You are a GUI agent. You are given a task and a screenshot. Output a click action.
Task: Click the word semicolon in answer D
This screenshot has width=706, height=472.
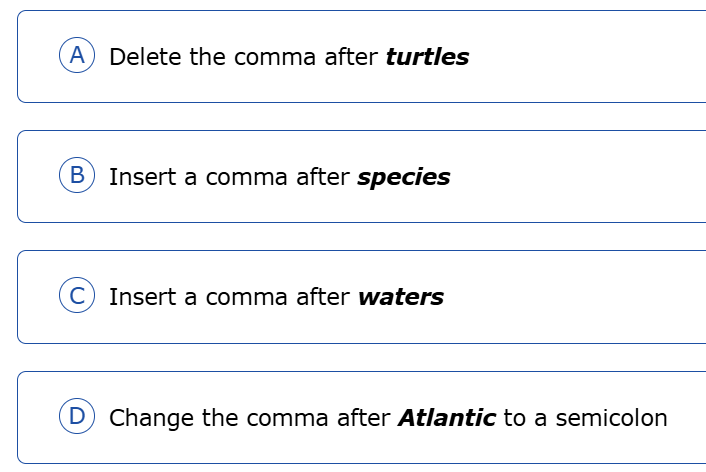tap(611, 418)
